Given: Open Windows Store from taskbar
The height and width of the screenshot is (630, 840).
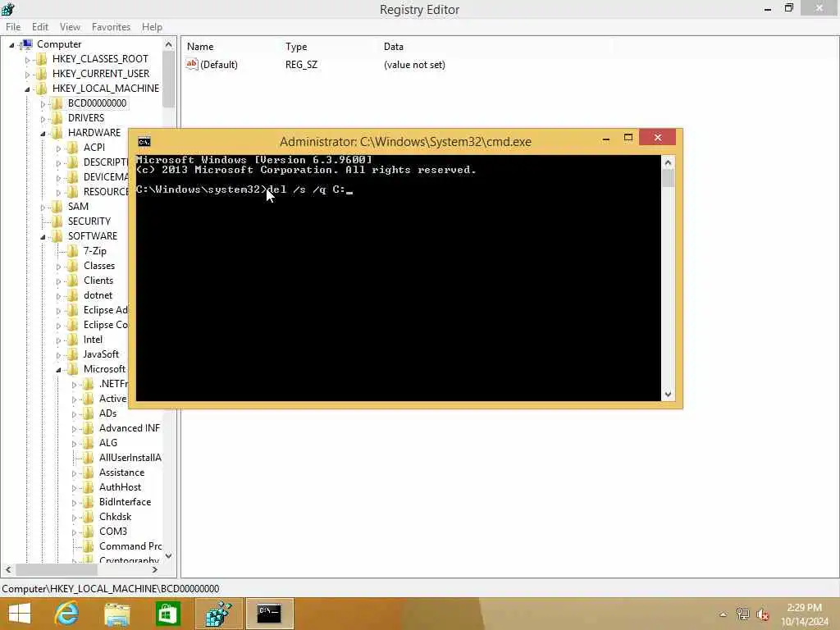Looking at the screenshot, I should pyautogui.click(x=167, y=614).
